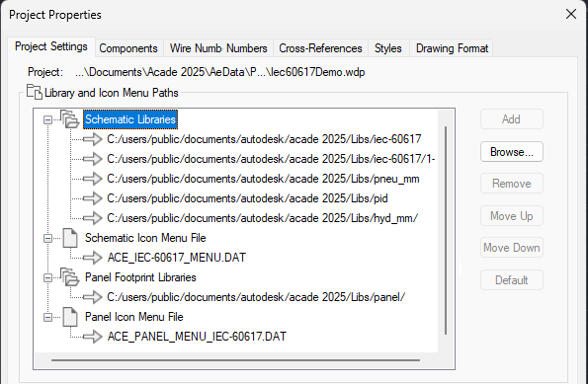
Task: Select the Schematic Libraries tree item
Action: click(x=130, y=119)
